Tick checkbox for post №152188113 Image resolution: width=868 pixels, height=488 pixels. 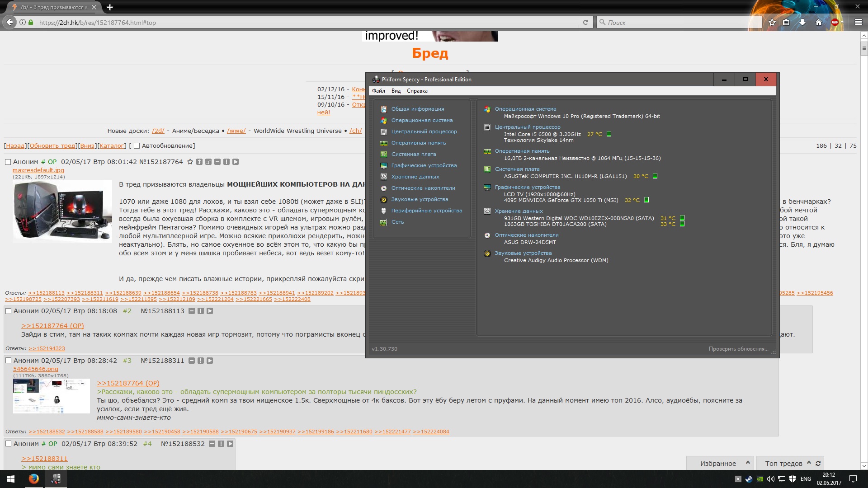pyautogui.click(x=8, y=311)
